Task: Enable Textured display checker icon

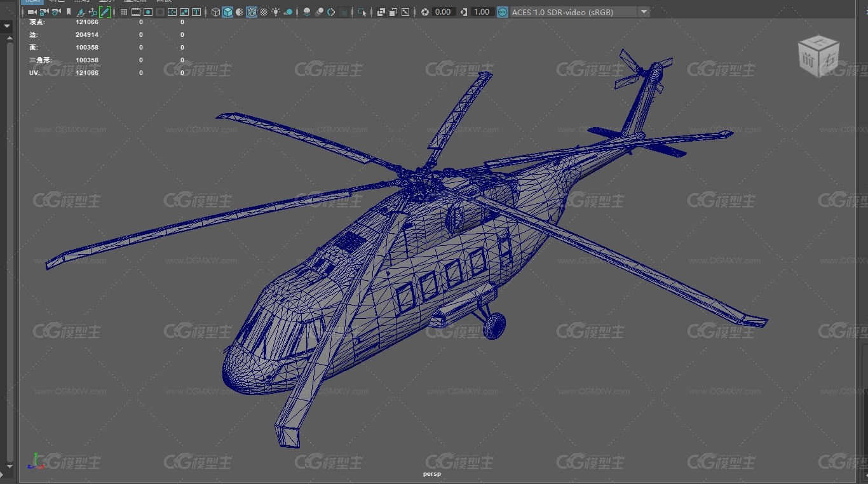Action: click(264, 12)
